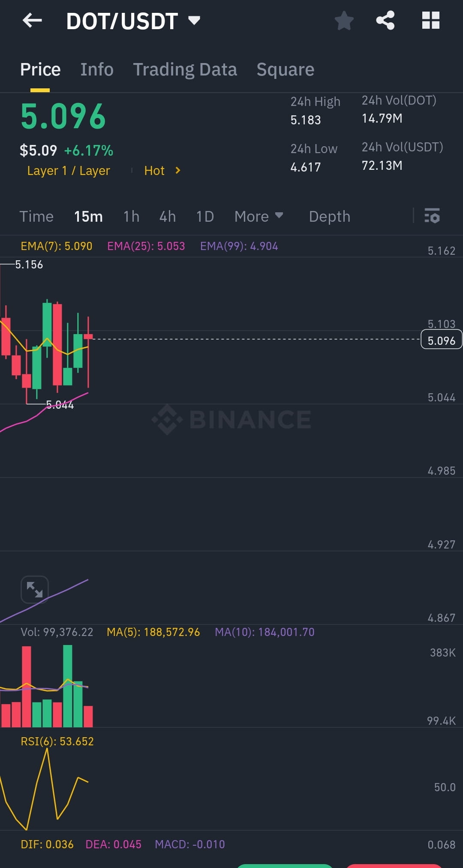463x868 pixels.
Task: Add DOT/USDT to favorites with star
Action: (344, 21)
